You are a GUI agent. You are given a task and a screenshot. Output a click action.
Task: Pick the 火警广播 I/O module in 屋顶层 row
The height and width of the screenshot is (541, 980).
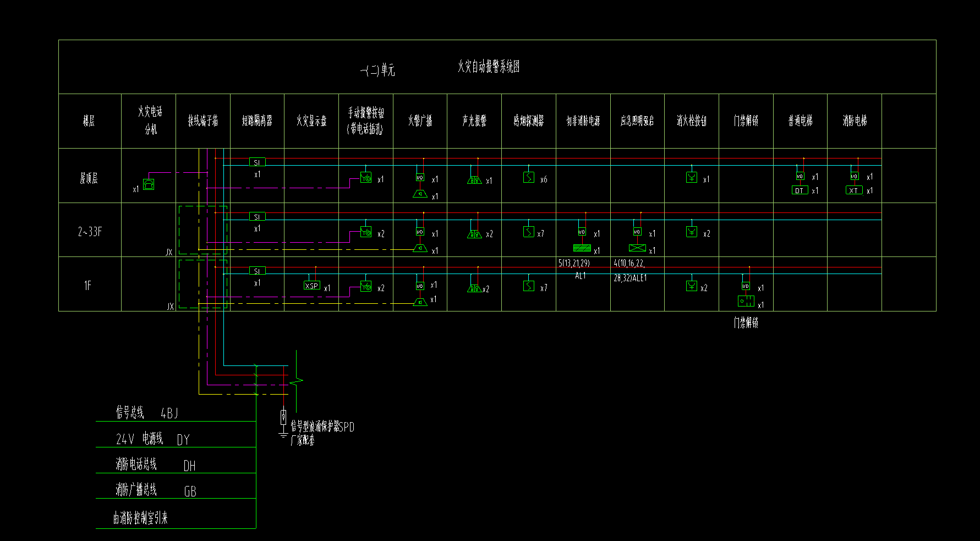pyautogui.click(x=420, y=177)
